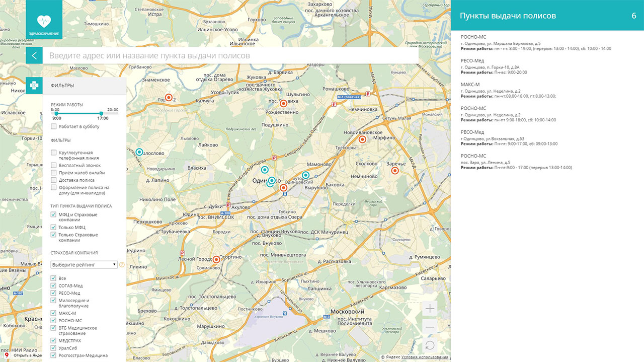Check 'Круглосуточная телефонная линия' filter
644x362 pixels.
click(x=54, y=153)
